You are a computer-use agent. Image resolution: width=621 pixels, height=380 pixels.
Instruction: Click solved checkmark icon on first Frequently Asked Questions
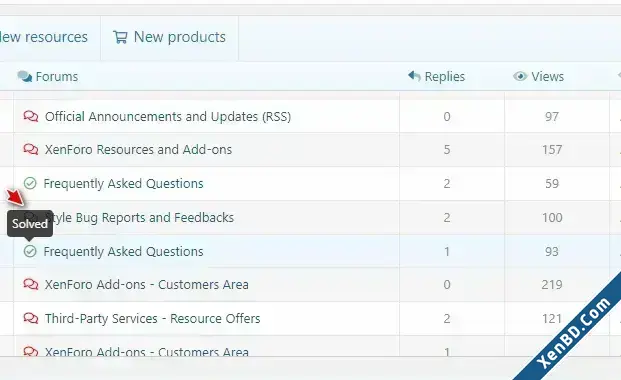[30, 183]
